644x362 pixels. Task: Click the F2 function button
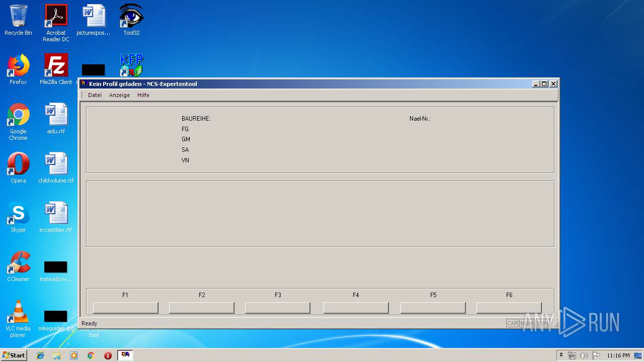[x=202, y=308]
